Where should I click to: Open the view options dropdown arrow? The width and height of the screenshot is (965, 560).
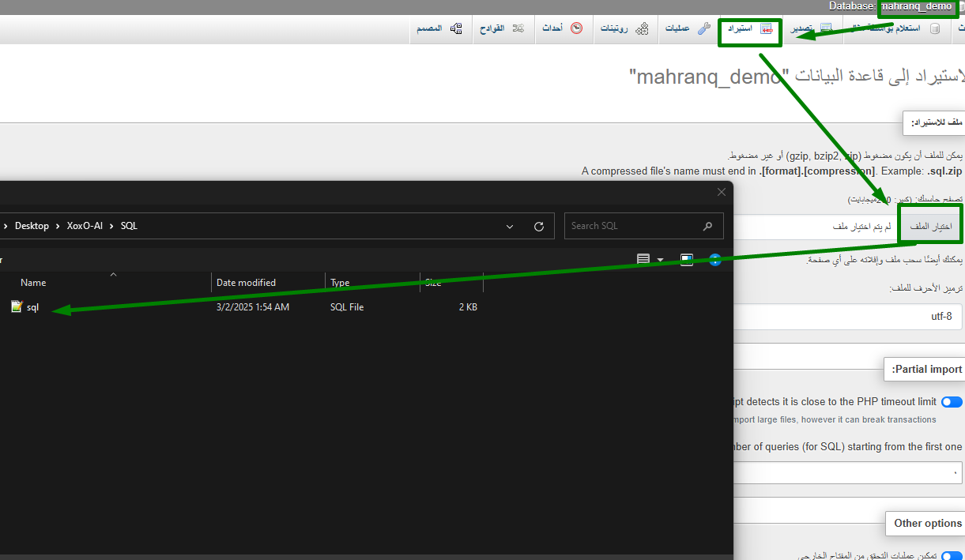tap(661, 259)
